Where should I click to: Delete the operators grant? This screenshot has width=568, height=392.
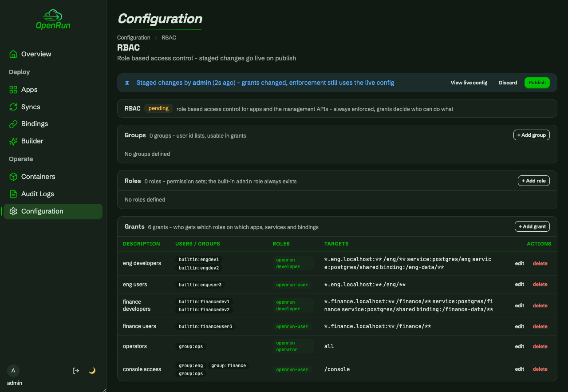click(540, 346)
